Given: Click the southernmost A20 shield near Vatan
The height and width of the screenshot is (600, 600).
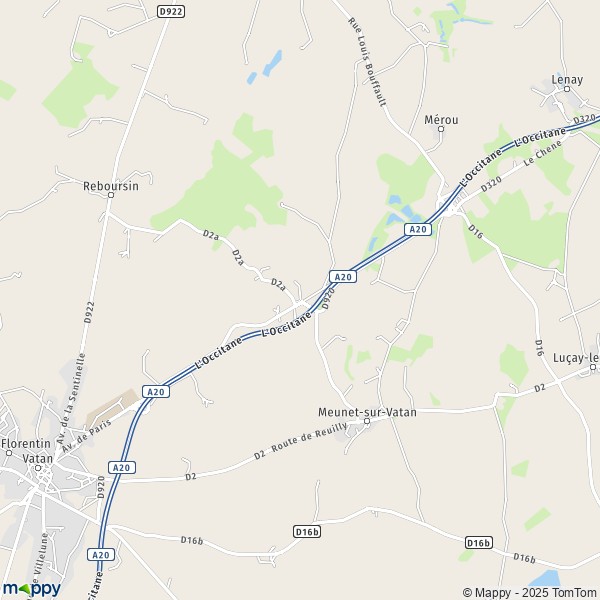Looking at the screenshot, I should 101,555.
